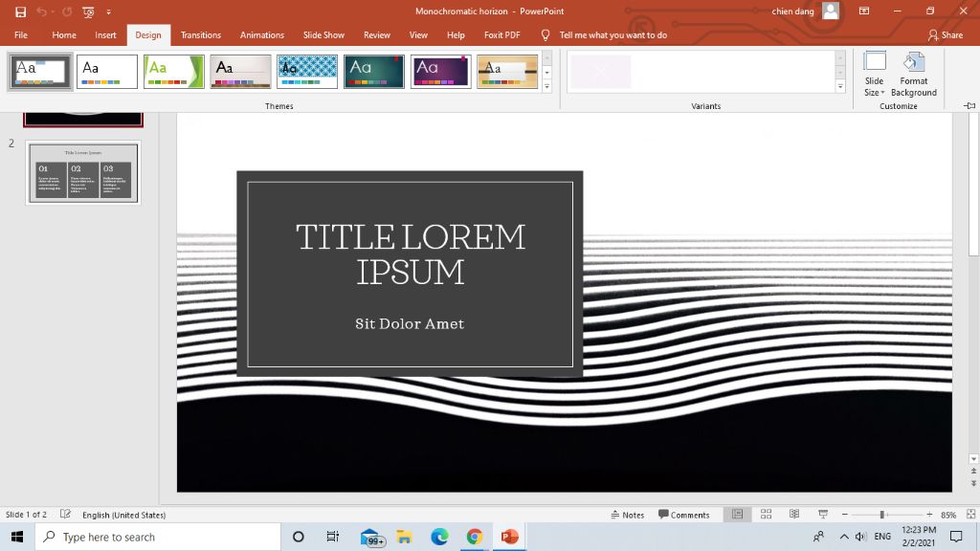Click the Share button
The image size is (980, 551).
click(x=945, y=35)
